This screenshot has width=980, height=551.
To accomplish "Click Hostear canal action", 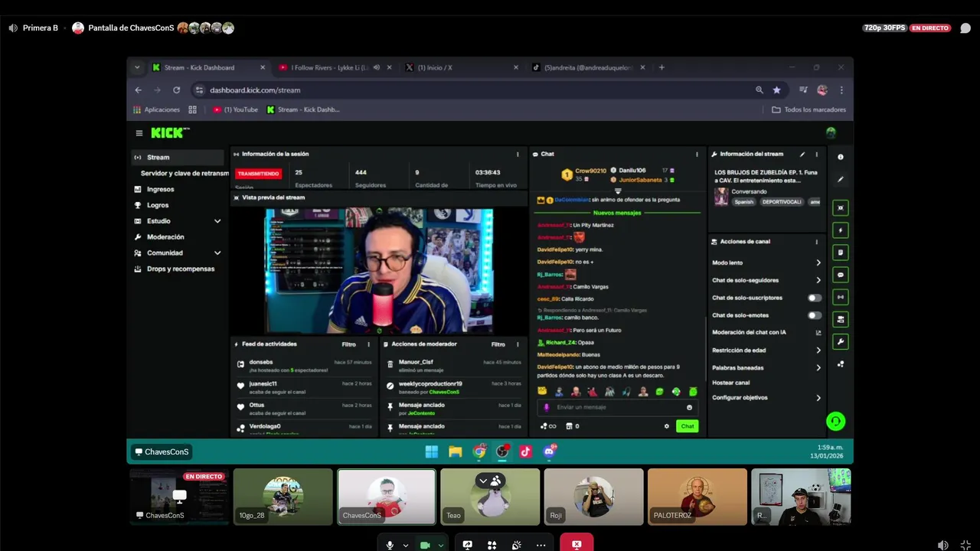I will pos(731,383).
